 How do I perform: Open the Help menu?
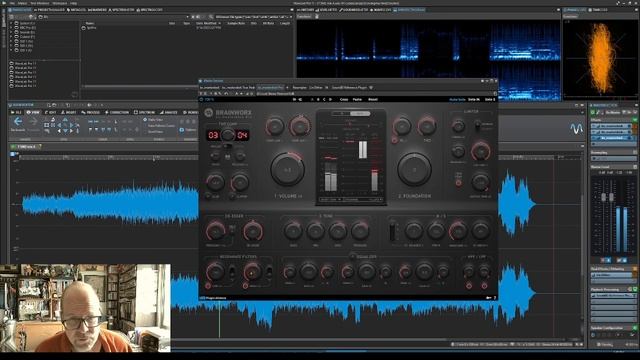(73, 3)
